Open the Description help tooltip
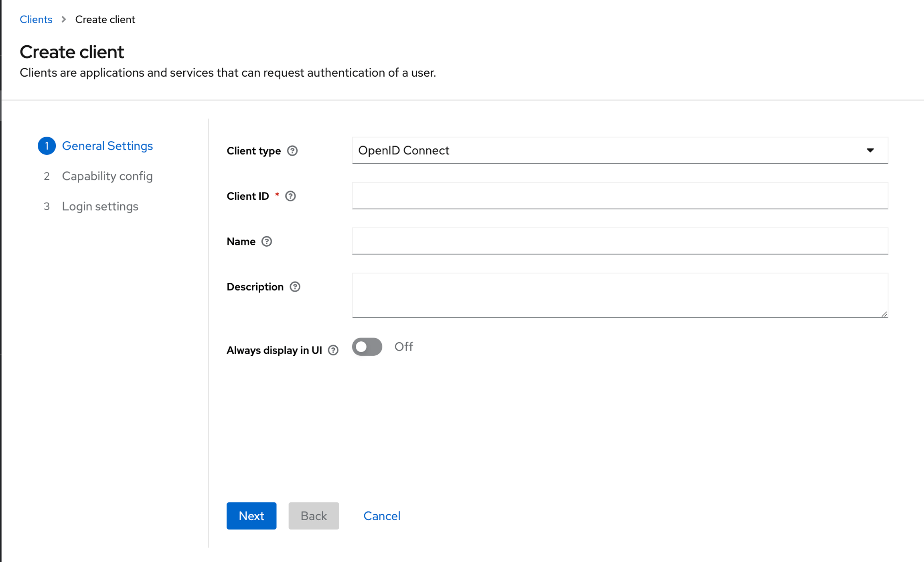 (295, 286)
